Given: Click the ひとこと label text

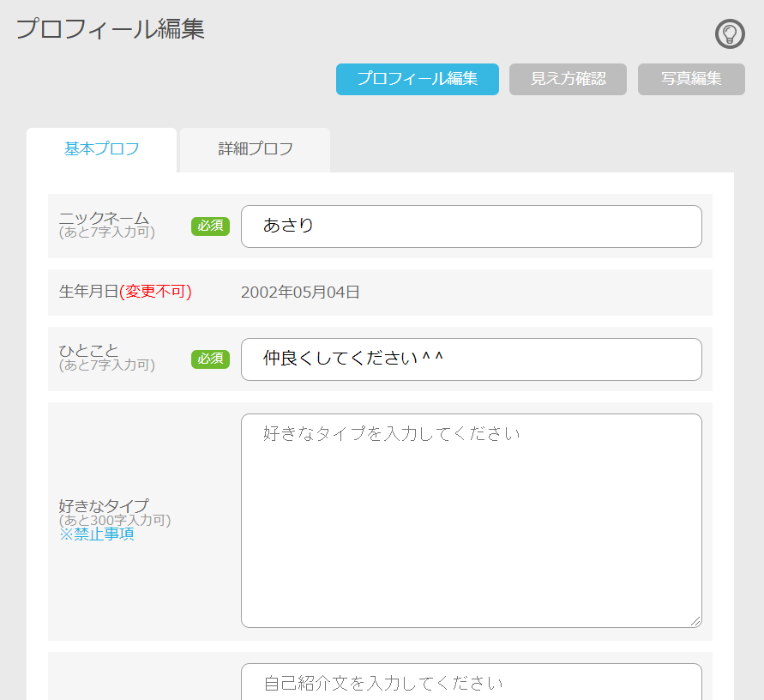Looking at the screenshot, I should click(88, 351).
